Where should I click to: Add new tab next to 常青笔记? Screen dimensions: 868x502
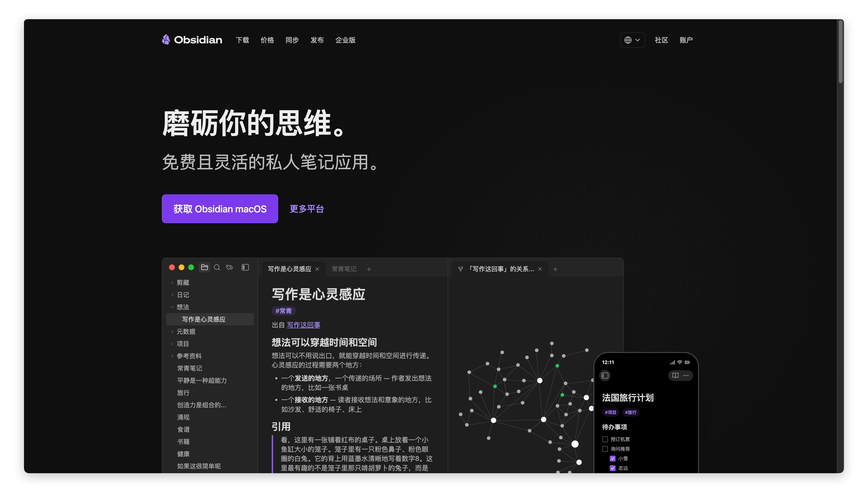pyautogui.click(x=369, y=269)
